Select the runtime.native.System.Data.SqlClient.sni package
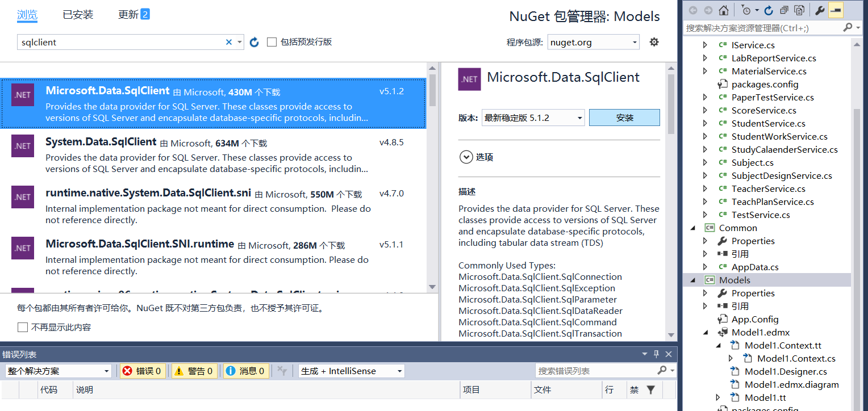 [213, 206]
